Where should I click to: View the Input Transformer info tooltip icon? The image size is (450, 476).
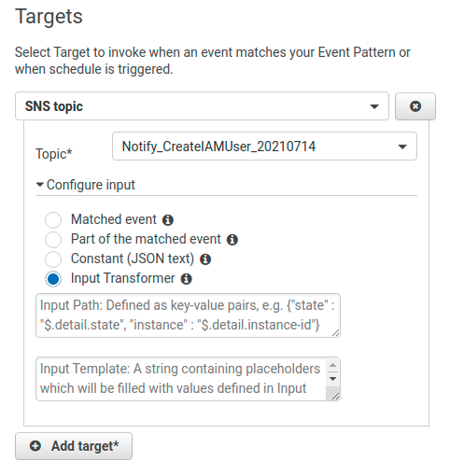187,279
